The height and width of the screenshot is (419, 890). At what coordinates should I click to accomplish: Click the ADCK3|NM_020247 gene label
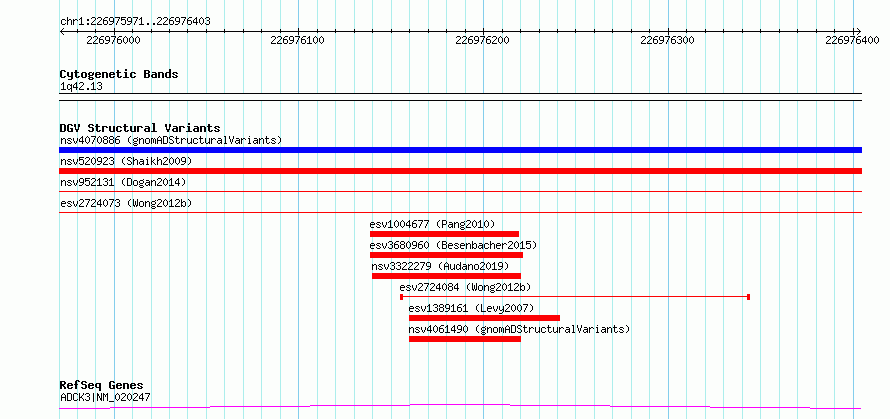(x=106, y=398)
